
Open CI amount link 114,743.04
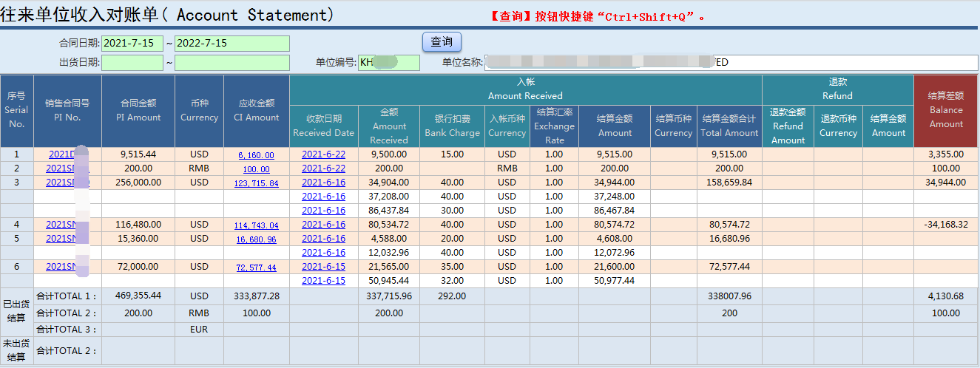[x=256, y=225]
